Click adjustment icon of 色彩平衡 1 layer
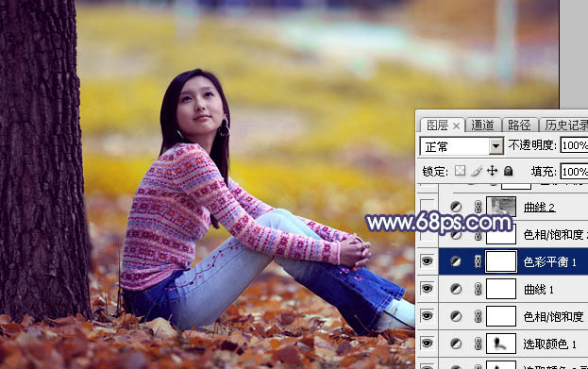Screen dimensions: 588x369 click(456, 261)
